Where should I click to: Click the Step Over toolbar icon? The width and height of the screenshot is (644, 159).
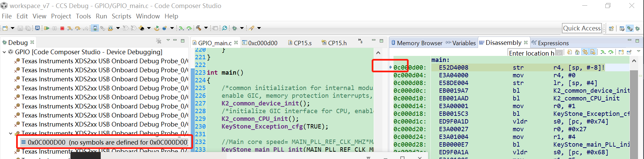point(78,28)
